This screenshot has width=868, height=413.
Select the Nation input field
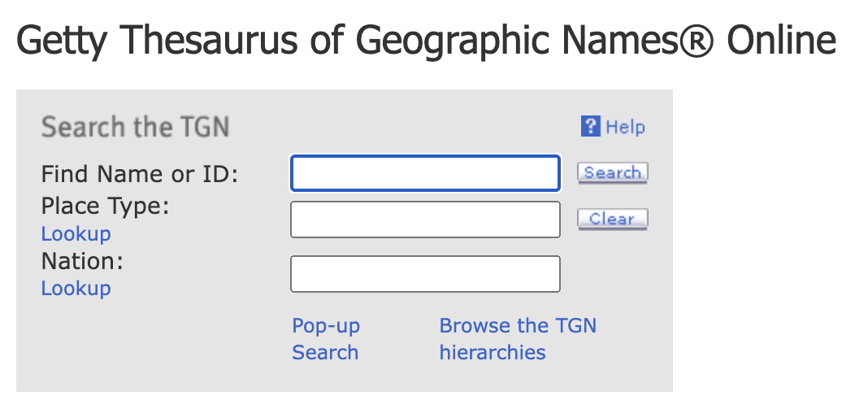click(x=425, y=274)
